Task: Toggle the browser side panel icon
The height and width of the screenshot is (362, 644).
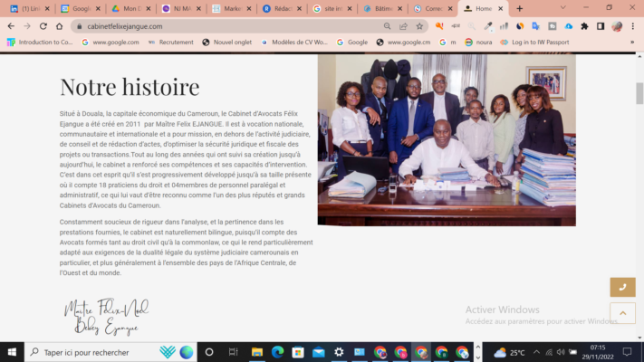Action: pyautogui.click(x=601, y=26)
